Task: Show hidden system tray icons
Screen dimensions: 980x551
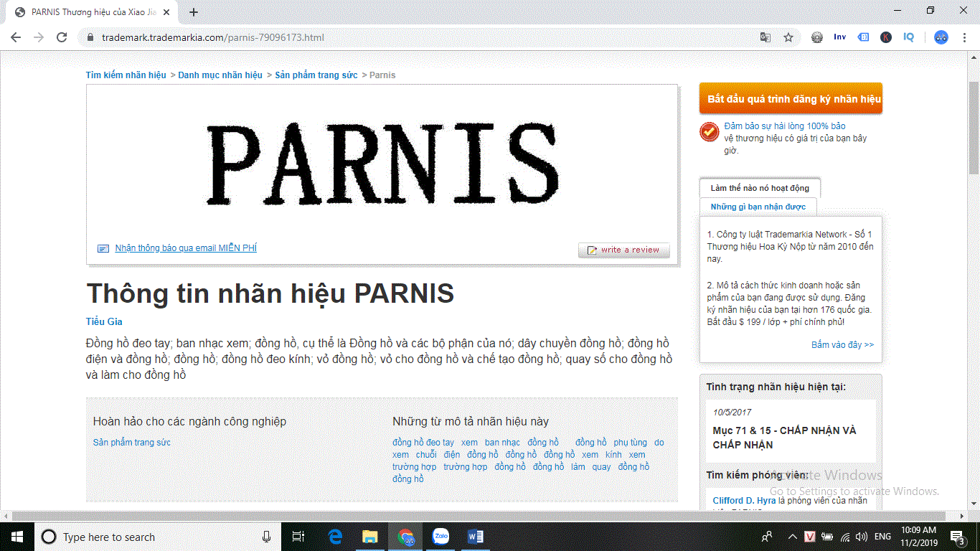Action: (792, 537)
